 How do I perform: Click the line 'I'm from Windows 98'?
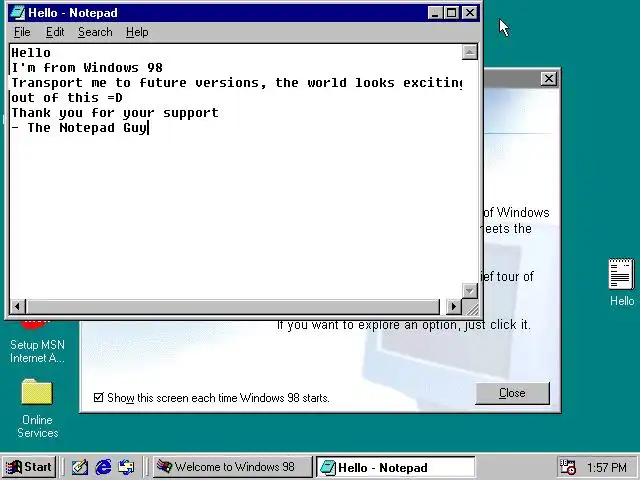coord(87,67)
